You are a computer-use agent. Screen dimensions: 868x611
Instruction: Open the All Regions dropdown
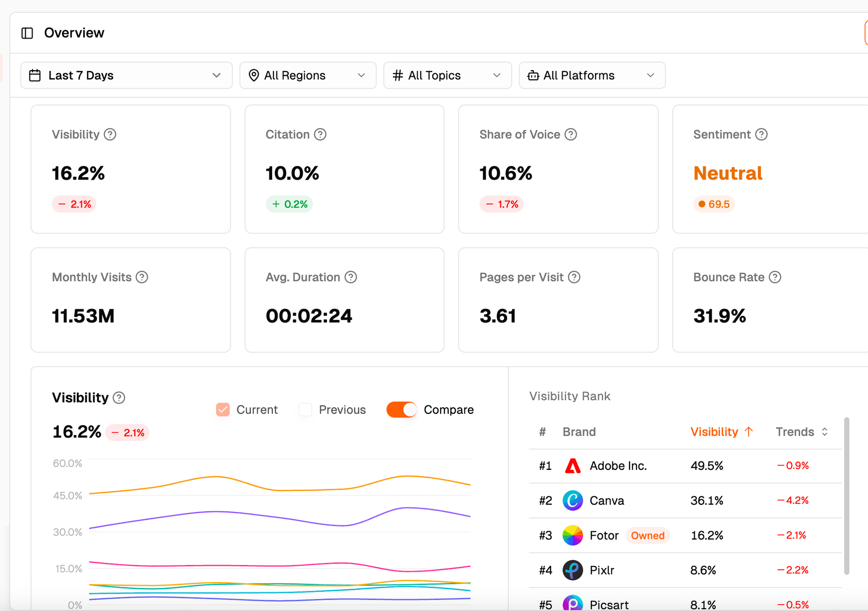(308, 75)
